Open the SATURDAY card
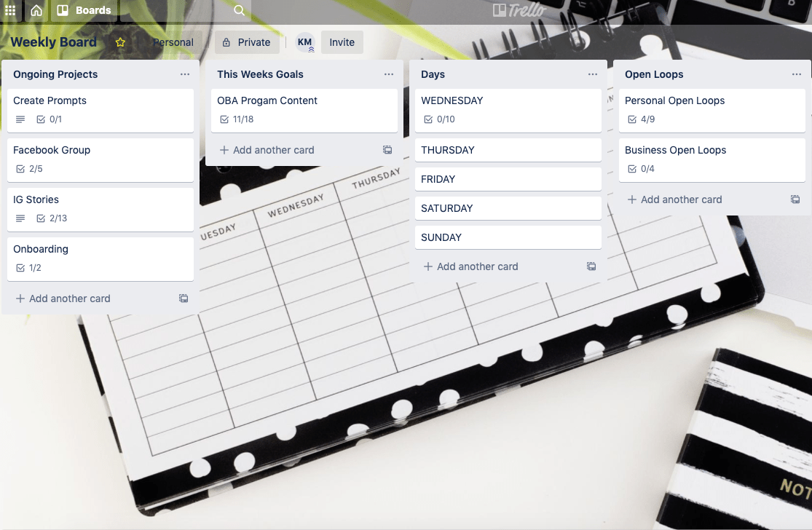The image size is (812, 530). (508, 208)
